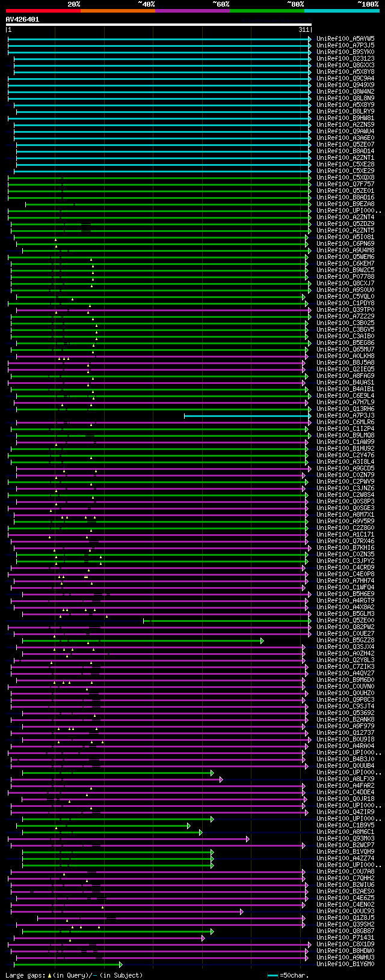Open hit UniRef100_A7P3J5
This screenshot has height=980, width=385.
click(x=345, y=45)
